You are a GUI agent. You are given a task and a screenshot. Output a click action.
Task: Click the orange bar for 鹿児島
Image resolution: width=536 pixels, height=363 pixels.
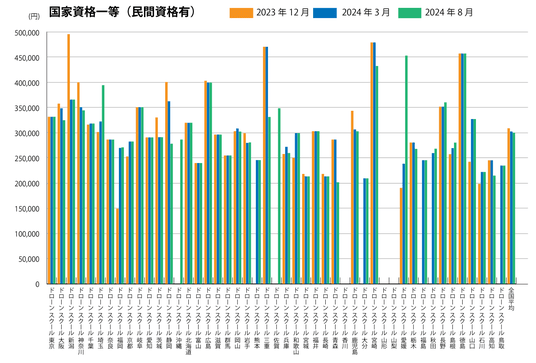352,197
